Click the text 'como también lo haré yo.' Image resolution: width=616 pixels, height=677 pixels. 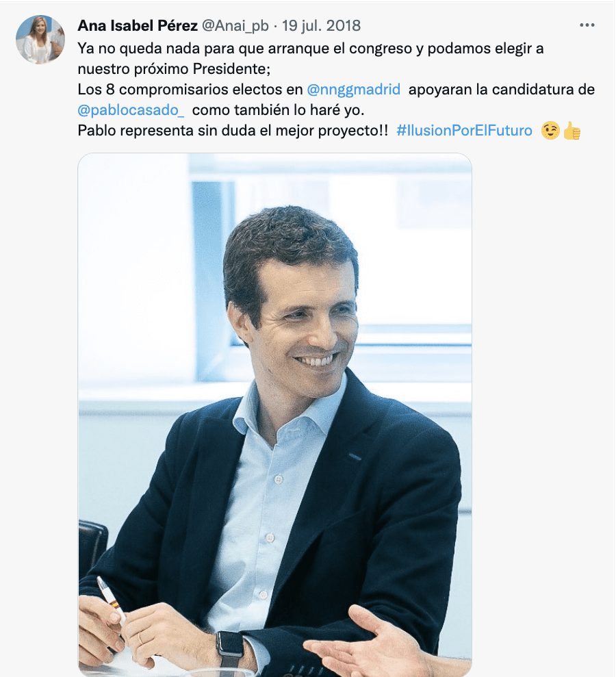point(278,110)
